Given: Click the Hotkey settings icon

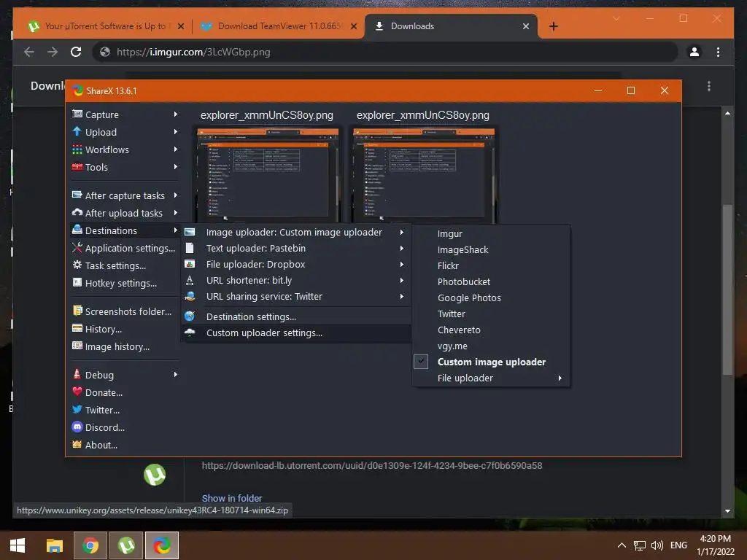Looking at the screenshot, I should 77,282.
